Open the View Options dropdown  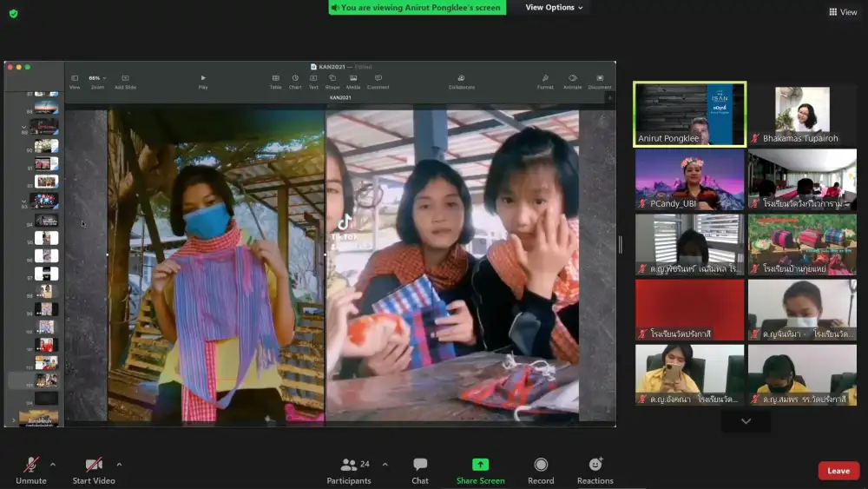point(554,8)
